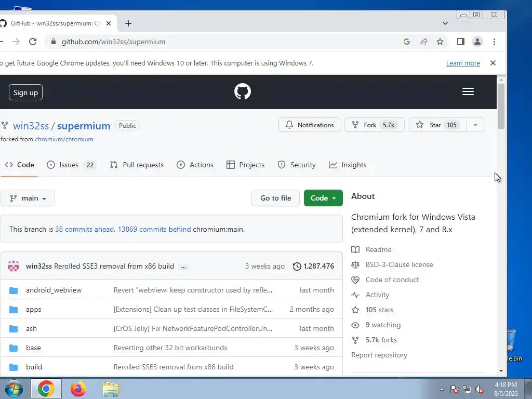Click Chrome icon in taskbar
The width and height of the screenshot is (532, 399).
(46, 389)
